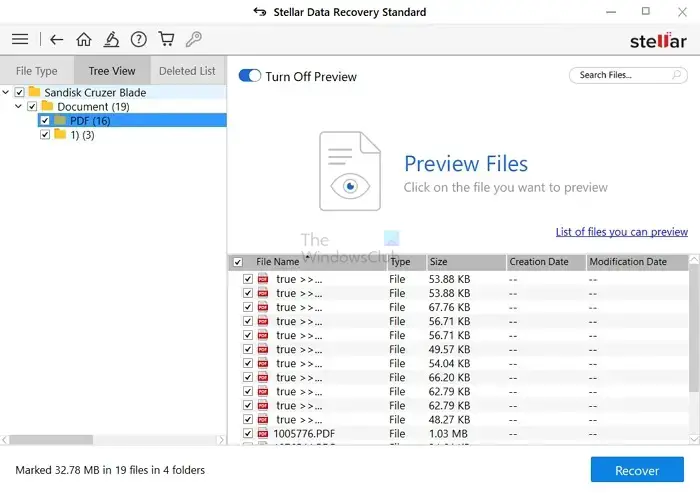This screenshot has width=700, height=493.
Task: Uncheck the 48.27 KB file checkbox
Action: click(x=248, y=419)
